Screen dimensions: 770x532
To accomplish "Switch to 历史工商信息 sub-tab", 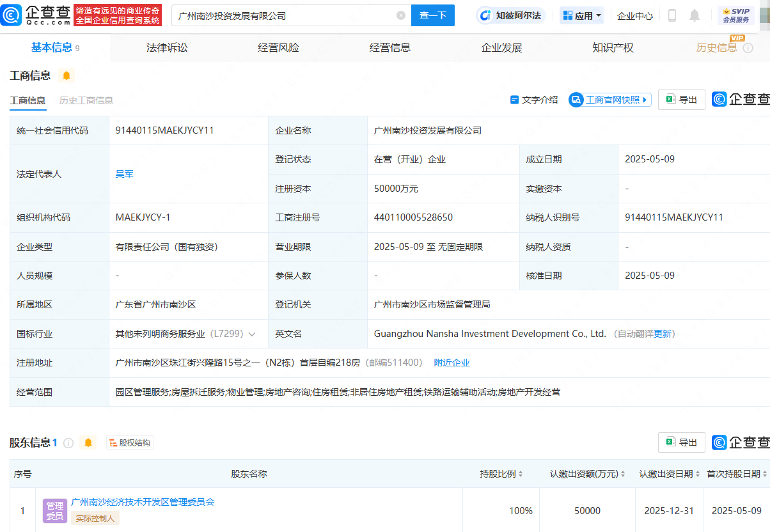I will tap(86, 100).
